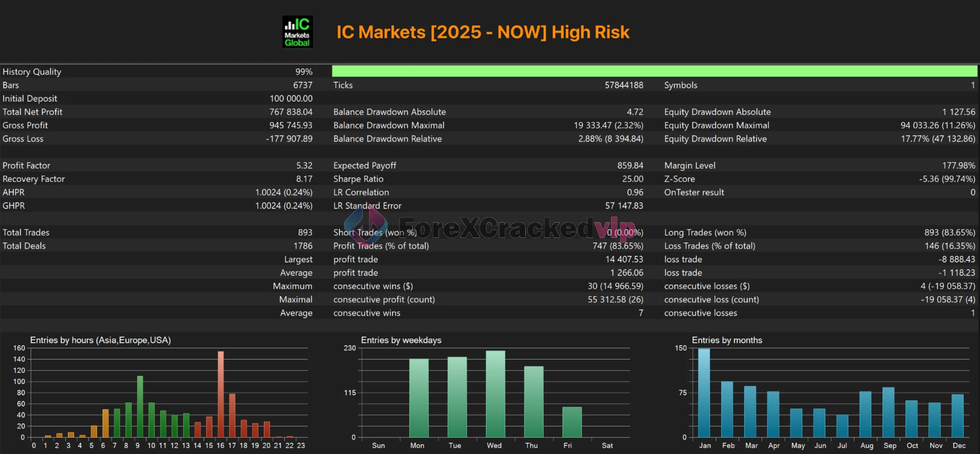Click the green History Quality progress bar
The height and width of the screenshot is (454, 980).
654,71
